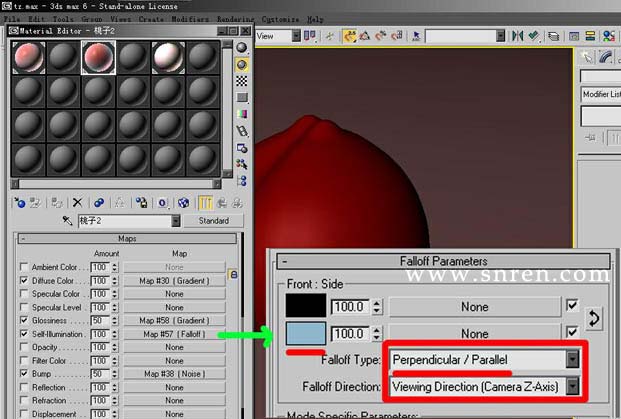The height and width of the screenshot is (419, 621).
Task: Select the third material sample sphere
Action: (x=98, y=57)
